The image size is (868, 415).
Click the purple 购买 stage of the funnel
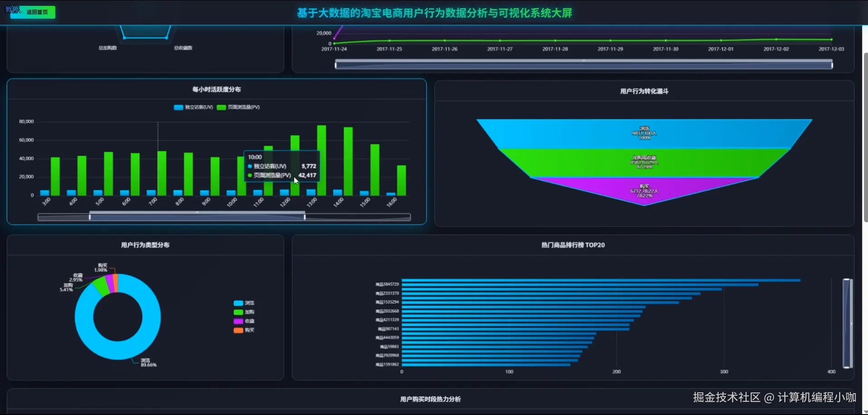tap(644, 190)
